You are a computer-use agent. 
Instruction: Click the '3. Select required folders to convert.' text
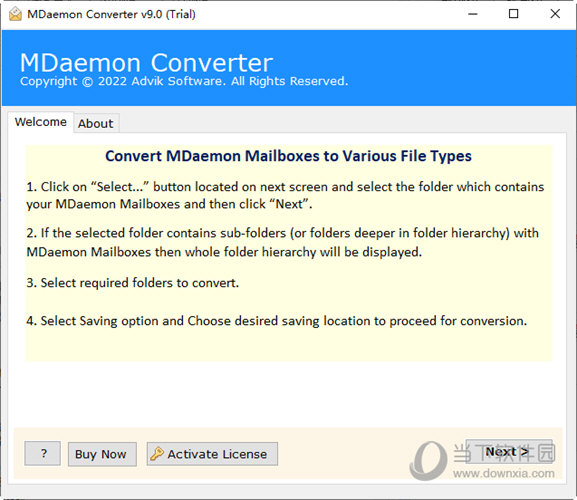[132, 283]
